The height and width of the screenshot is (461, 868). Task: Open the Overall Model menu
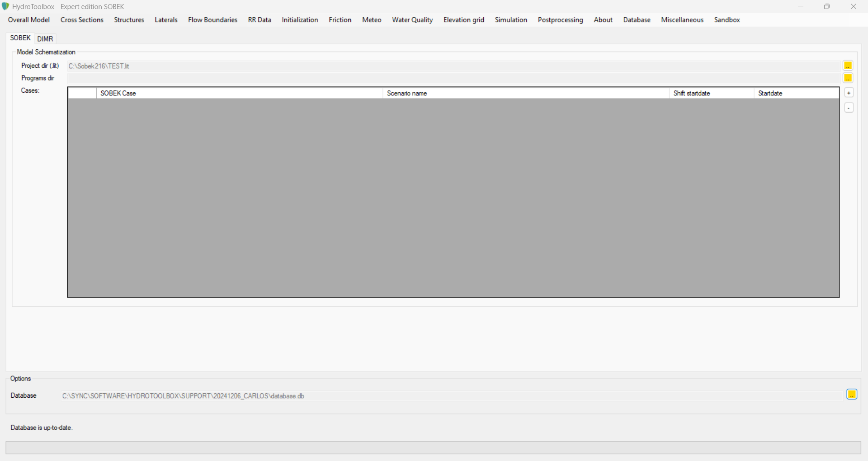[x=29, y=20]
